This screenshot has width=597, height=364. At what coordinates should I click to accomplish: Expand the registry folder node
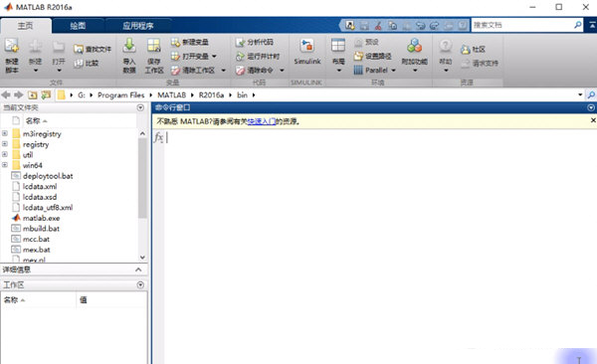[x=5, y=144]
